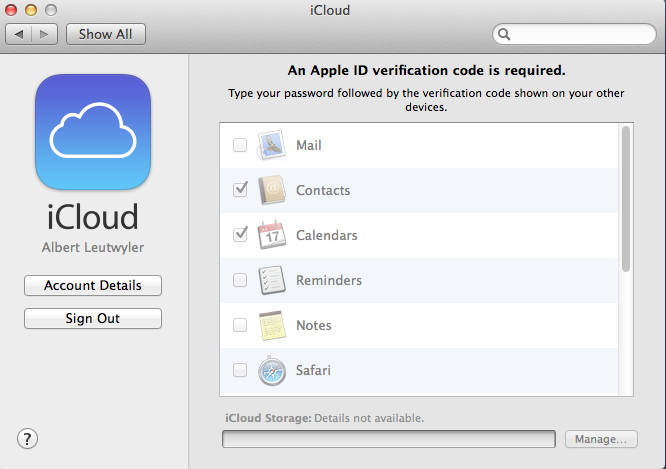
Task: Focus the System Preferences search field
Action: pyautogui.click(x=574, y=34)
